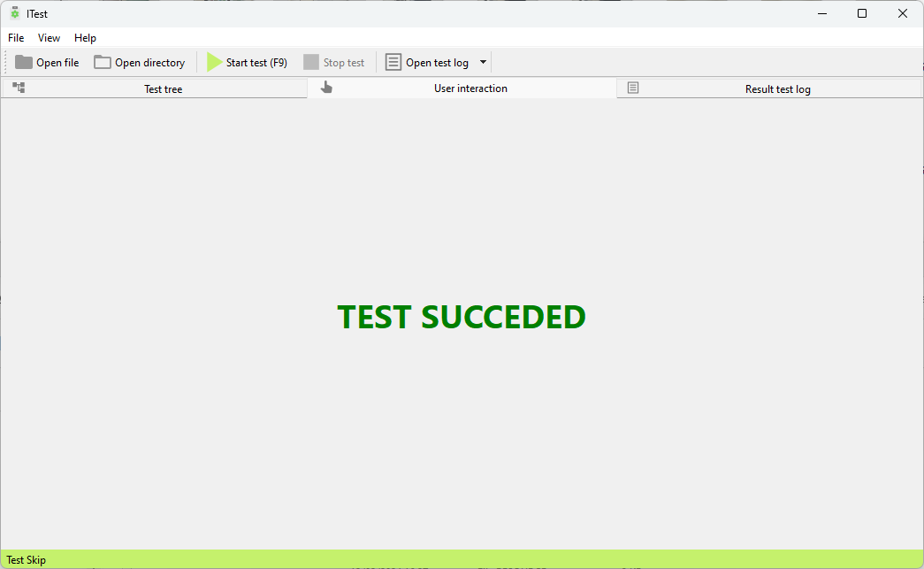924x569 pixels.
Task: Click the Open test log document icon
Action: (x=393, y=62)
